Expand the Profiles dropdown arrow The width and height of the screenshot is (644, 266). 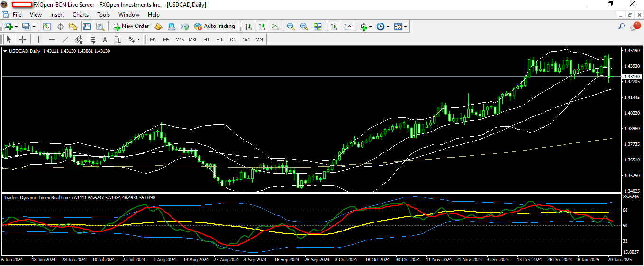[34, 27]
